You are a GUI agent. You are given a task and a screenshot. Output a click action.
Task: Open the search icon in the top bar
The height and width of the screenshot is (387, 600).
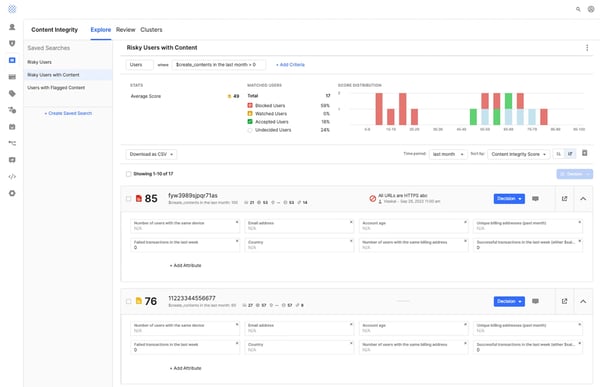coord(578,9)
